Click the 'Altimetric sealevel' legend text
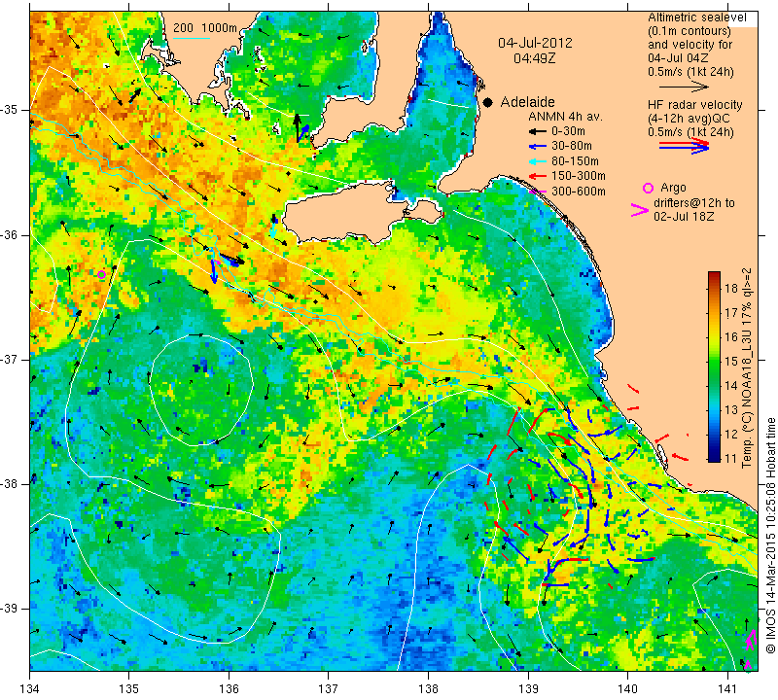Screen dimensions: 778x700 pyautogui.click(x=696, y=17)
